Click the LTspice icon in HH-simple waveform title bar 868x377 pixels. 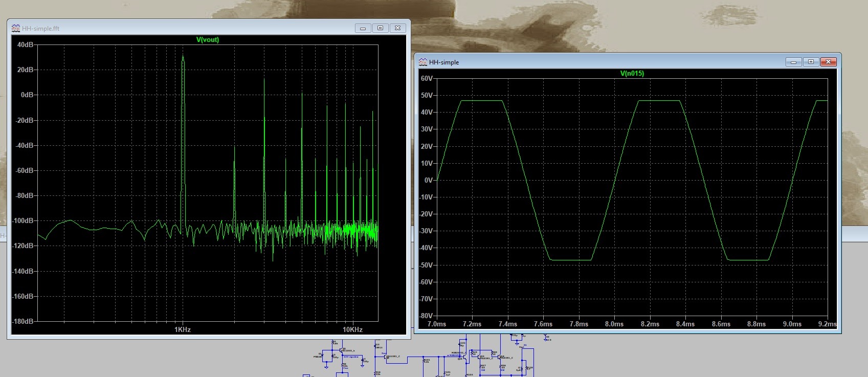422,62
